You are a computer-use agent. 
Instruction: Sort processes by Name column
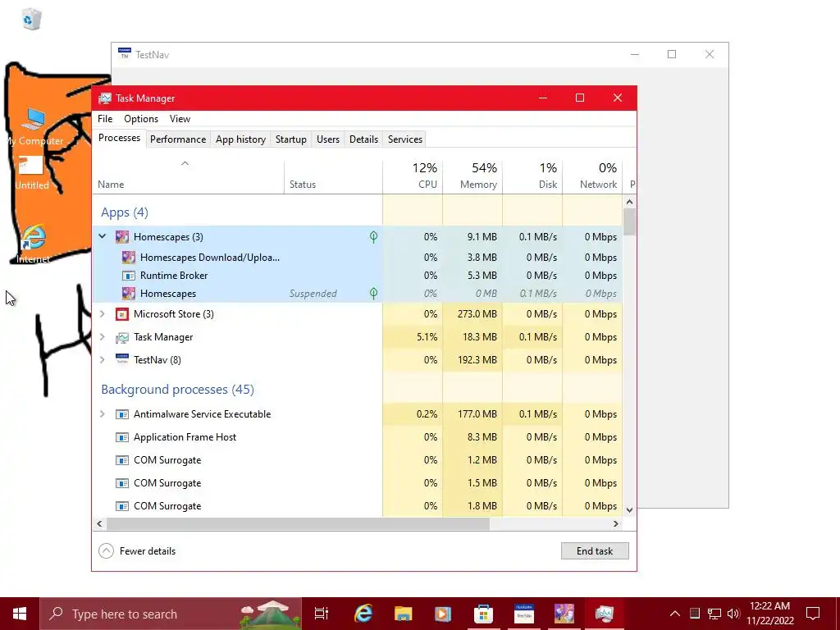[188, 176]
